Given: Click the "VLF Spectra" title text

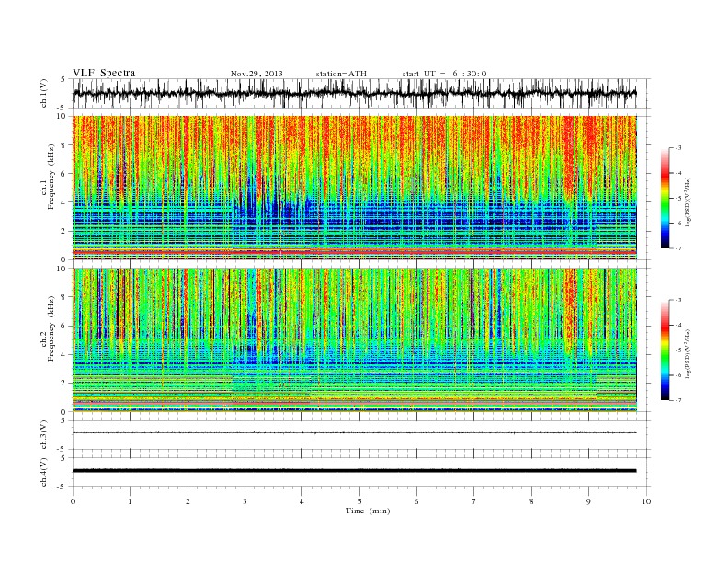Looking at the screenshot, I should (104, 73).
